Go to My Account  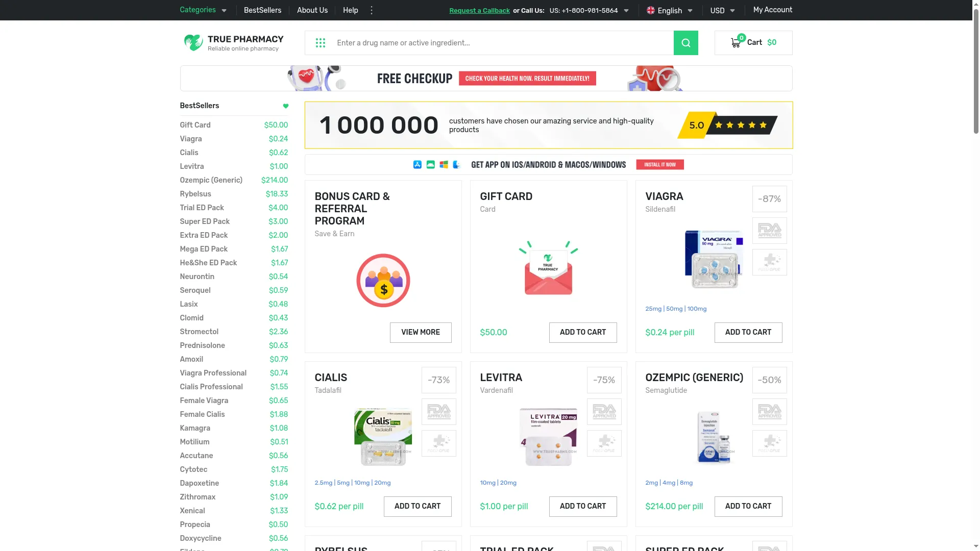pyautogui.click(x=772, y=10)
